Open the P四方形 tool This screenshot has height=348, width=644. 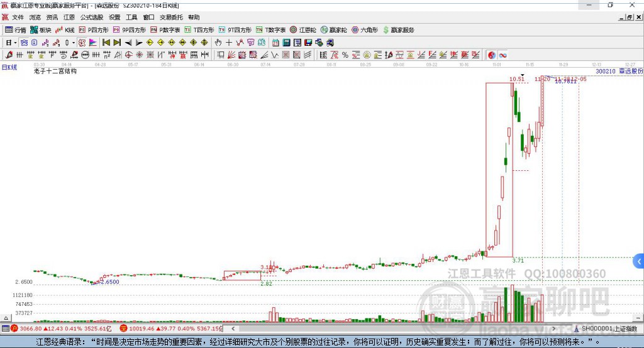94,30
